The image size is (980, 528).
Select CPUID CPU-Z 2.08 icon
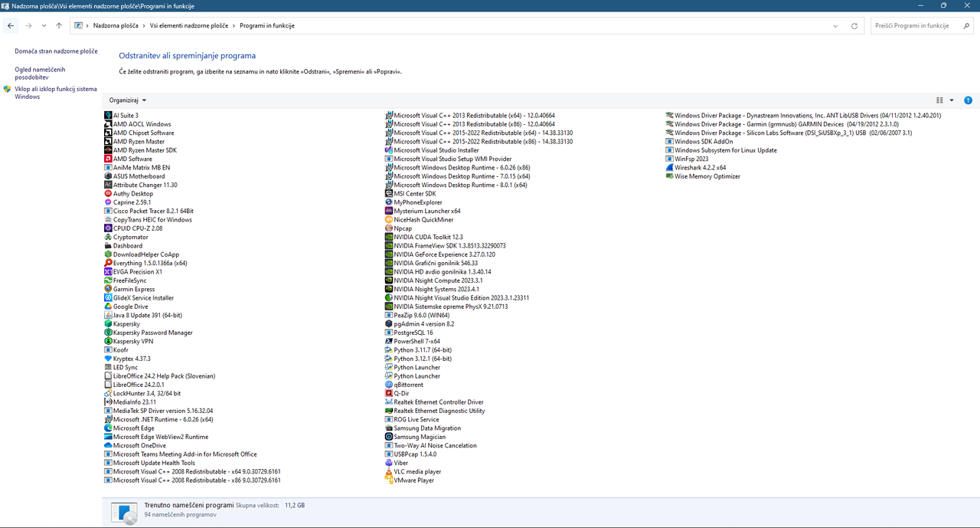tap(107, 228)
